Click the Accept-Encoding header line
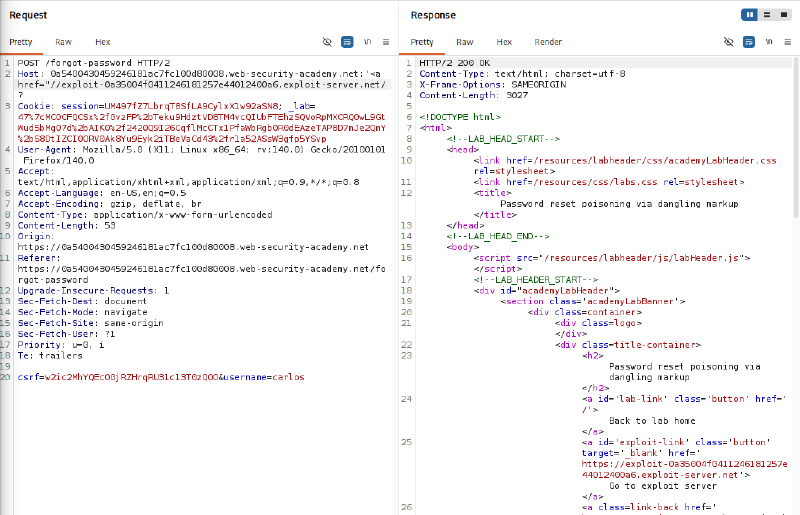The image size is (800, 515). tap(109, 204)
